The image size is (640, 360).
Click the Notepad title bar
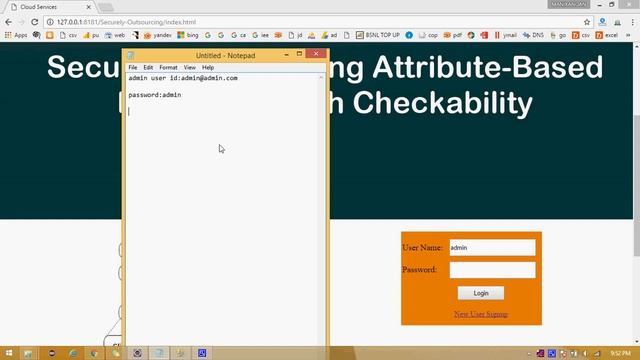(225, 56)
